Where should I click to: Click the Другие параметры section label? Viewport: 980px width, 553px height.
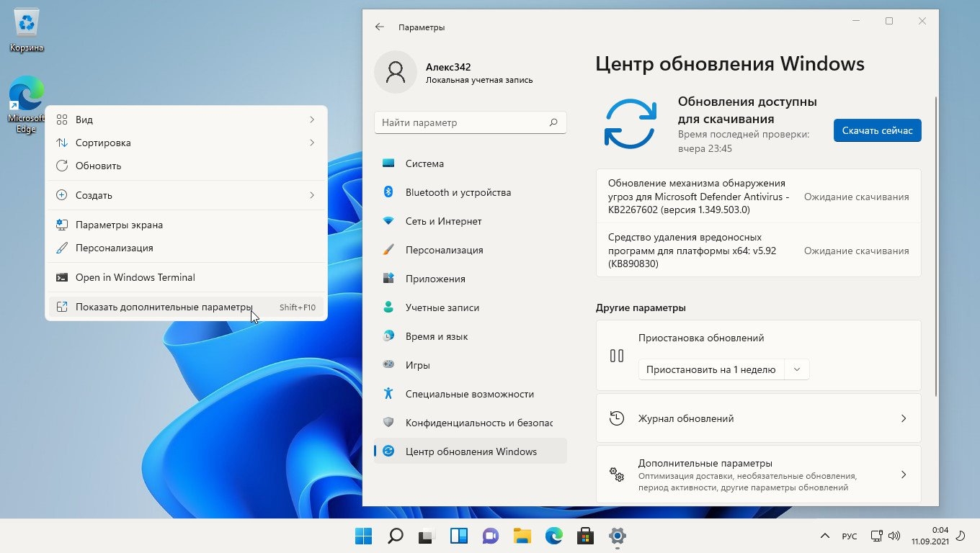point(641,307)
